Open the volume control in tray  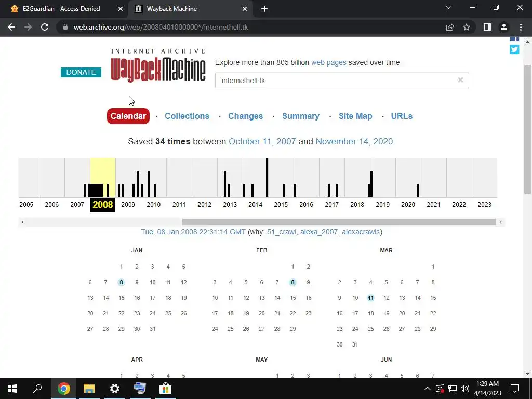[465, 389]
